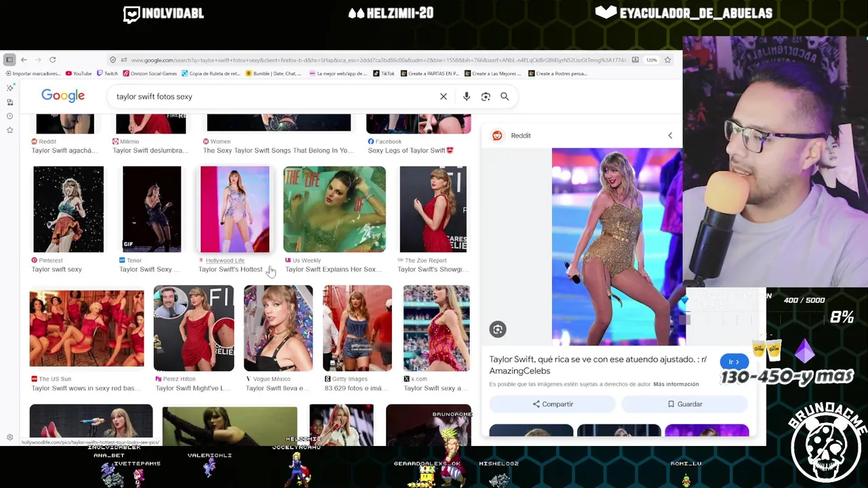Open the Copia de Ruleta bookmark
Image resolution: width=868 pixels, height=488 pixels.
pos(211,73)
